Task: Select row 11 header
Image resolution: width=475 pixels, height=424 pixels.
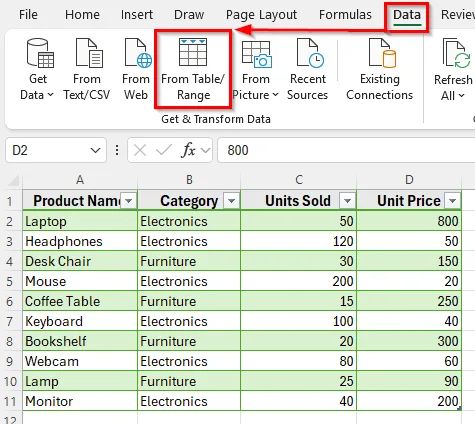Action: click(11, 401)
